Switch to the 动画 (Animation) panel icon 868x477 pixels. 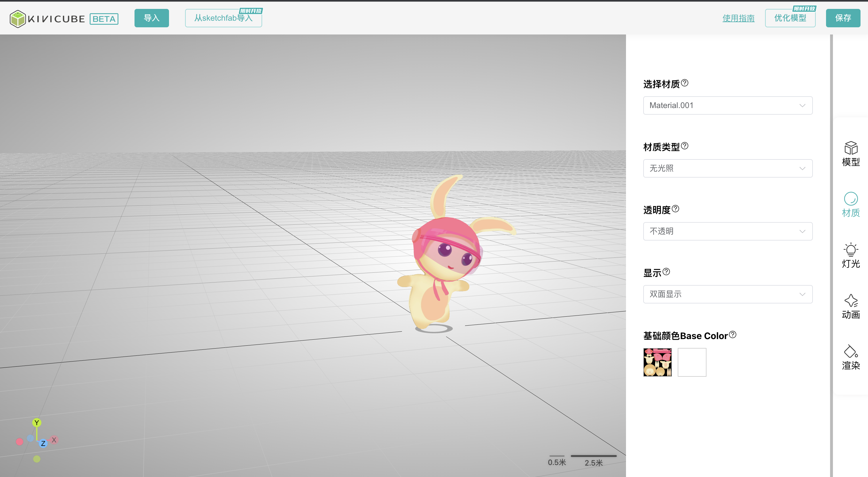click(850, 306)
